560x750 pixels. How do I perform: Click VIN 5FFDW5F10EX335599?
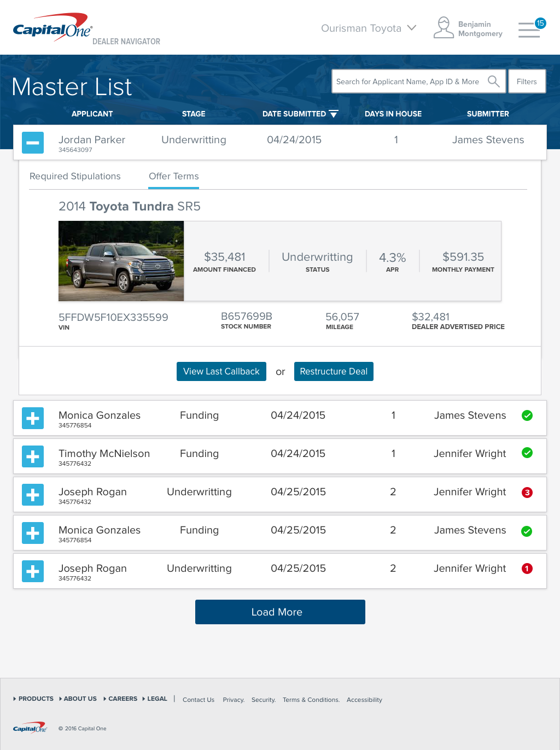point(113,317)
